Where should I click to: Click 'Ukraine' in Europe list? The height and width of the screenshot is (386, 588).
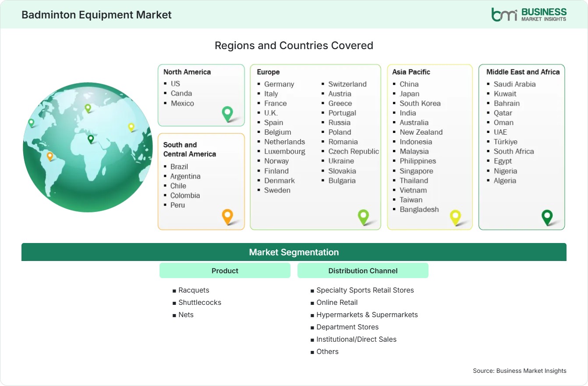[x=341, y=161]
